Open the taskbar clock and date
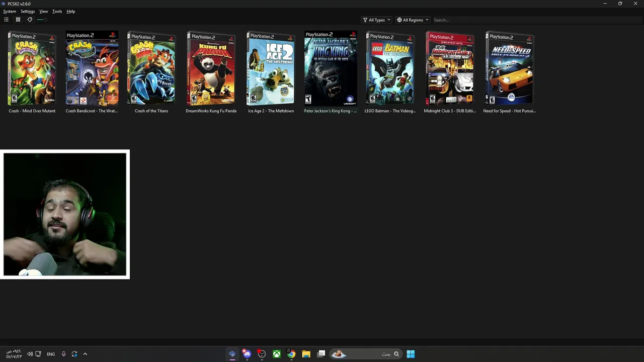The image size is (644, 362). tap(14, 354)
